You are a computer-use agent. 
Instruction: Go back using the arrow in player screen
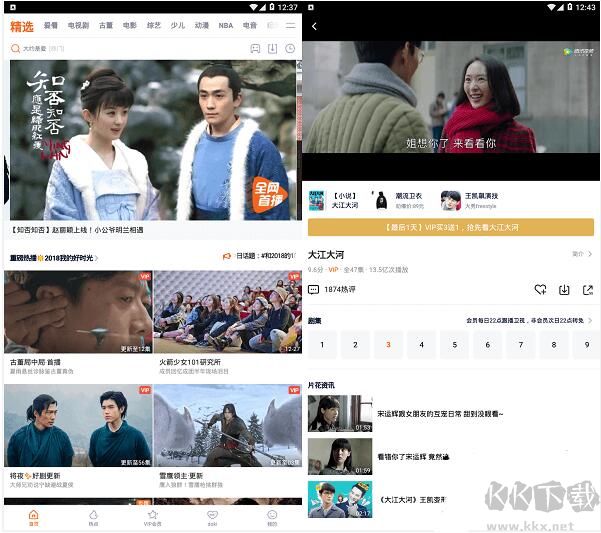314,26
